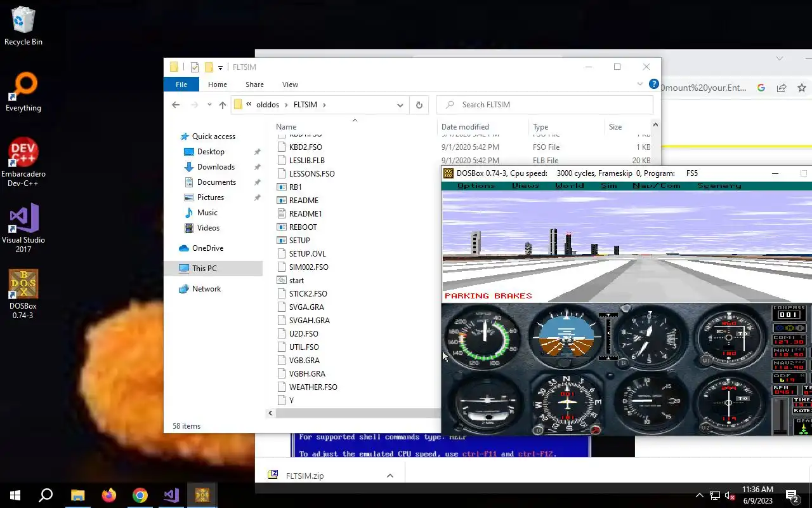Screen dimensions: 812x508
Task: Click the Explorer Back arrow
Action: (176, 105)
